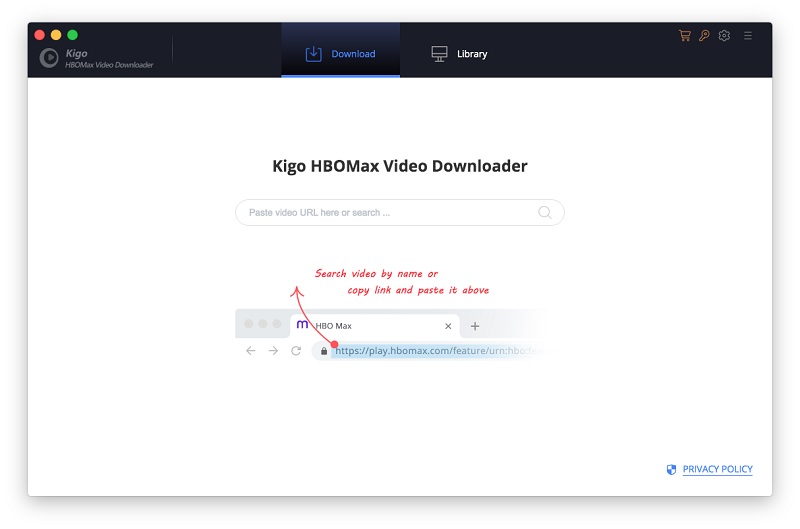Switch to the Library tab

click(459, 54)
